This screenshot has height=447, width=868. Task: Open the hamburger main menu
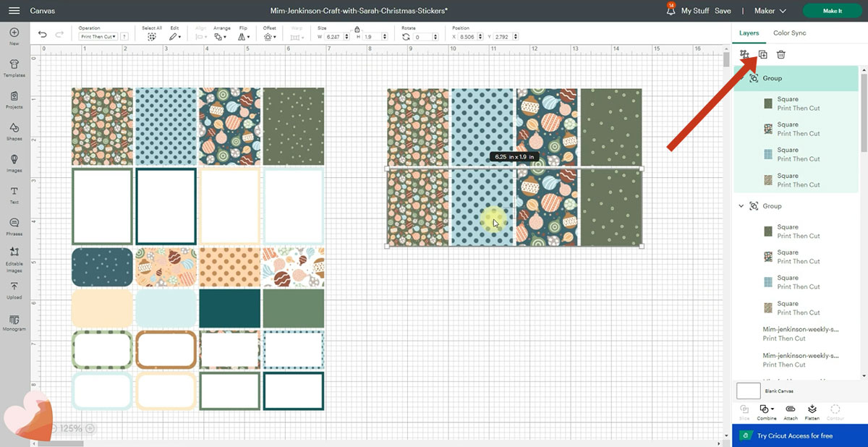click(14, 11)
